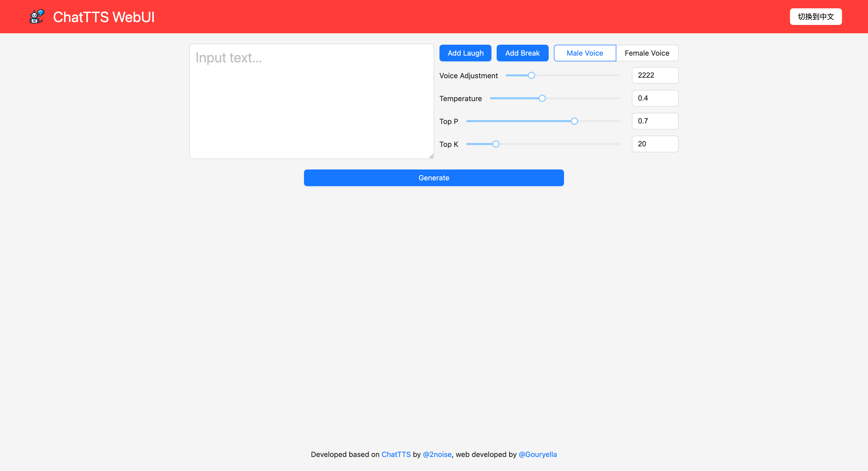Focus the Top K value field showing 20
The width and height of the screenshot is (868, 471).
click(x=655, y=144)
